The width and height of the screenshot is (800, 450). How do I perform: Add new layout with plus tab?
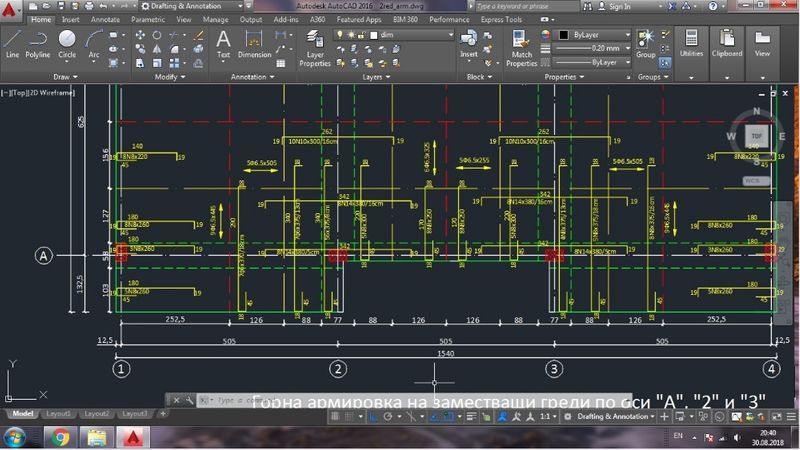(163, 414)
